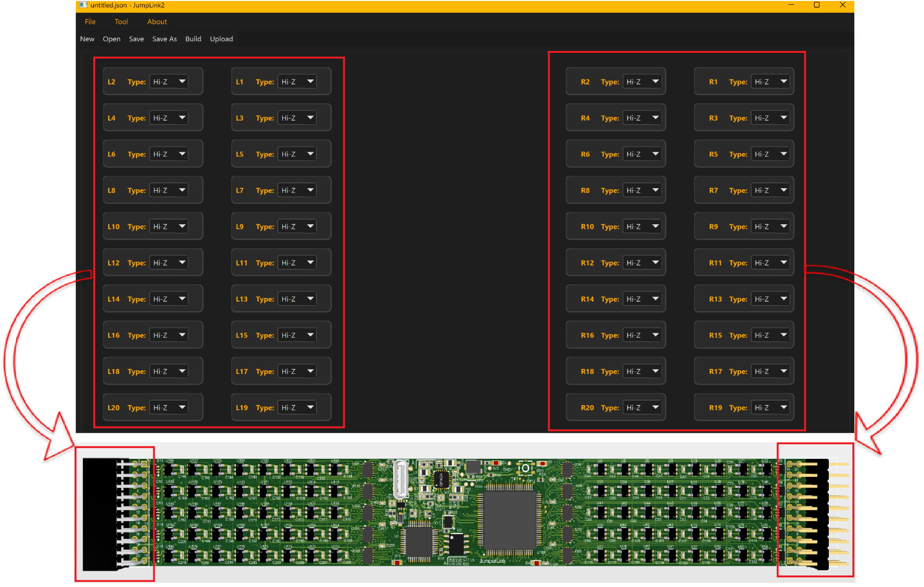
Task: Open the R1 Type dropdown
Action: (x=770, y=82)
